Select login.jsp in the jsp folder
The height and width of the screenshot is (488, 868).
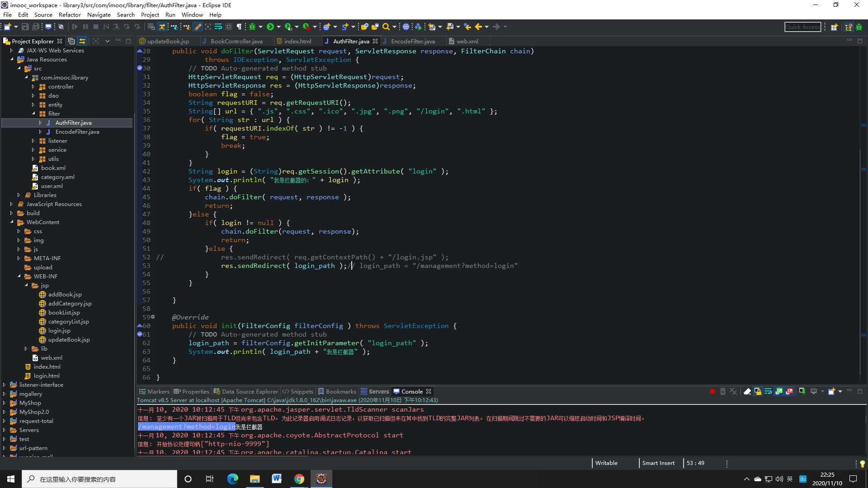click(x=59, y=331)
